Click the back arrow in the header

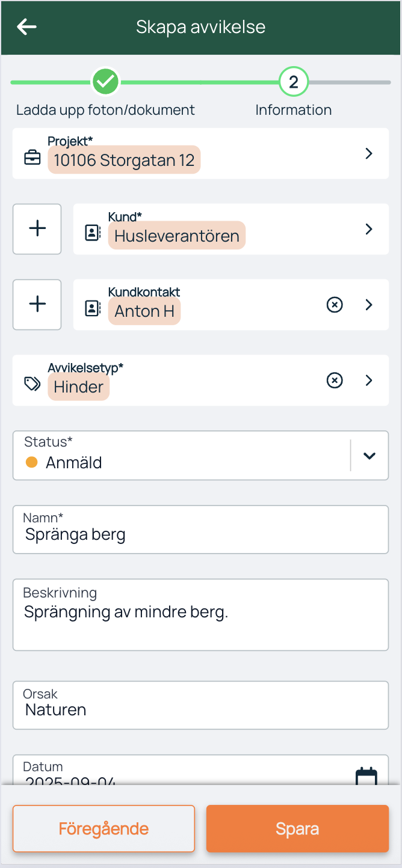(x=26, y=26)
